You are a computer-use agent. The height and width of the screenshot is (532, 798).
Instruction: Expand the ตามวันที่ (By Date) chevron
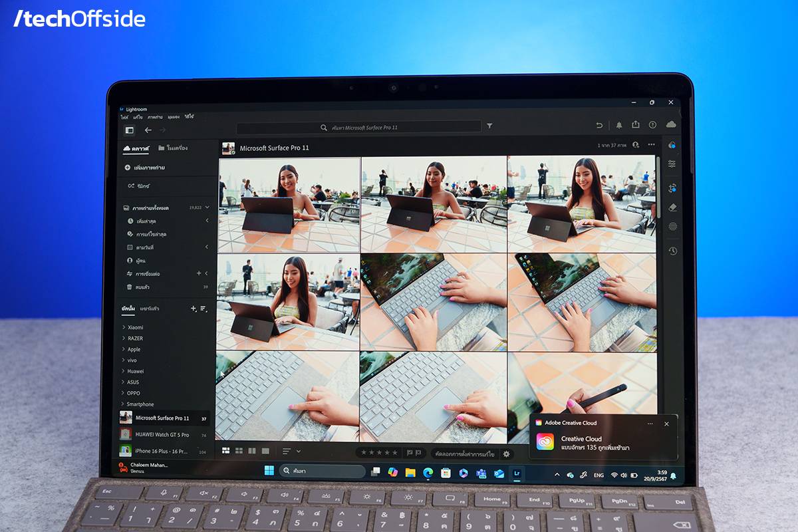pos(207,247)
